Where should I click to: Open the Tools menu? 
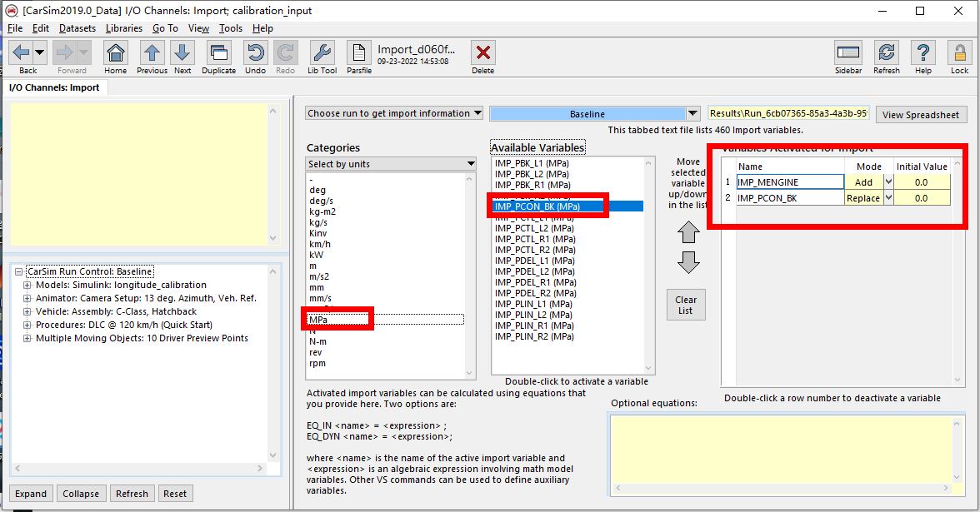[231, 28]
